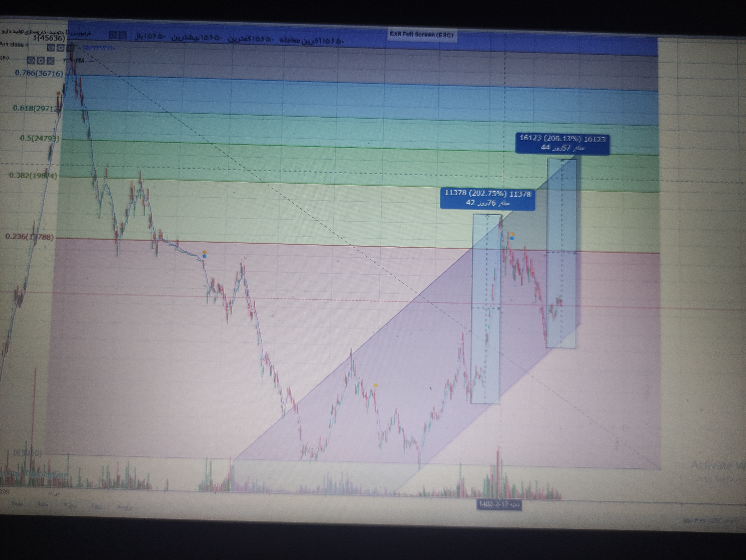Open settings gear of the MA (9, close) indicator

60,48
